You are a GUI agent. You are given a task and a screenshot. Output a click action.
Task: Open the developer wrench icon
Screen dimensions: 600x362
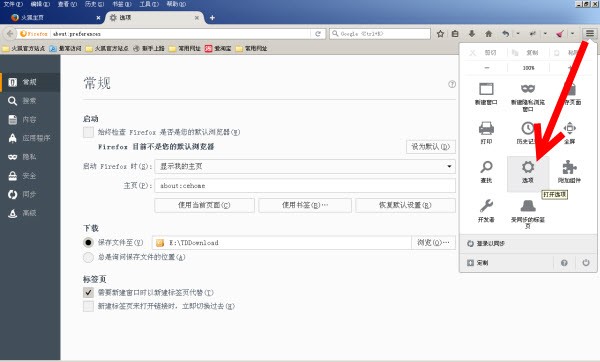pyautogui.click(x=486, y=211)
